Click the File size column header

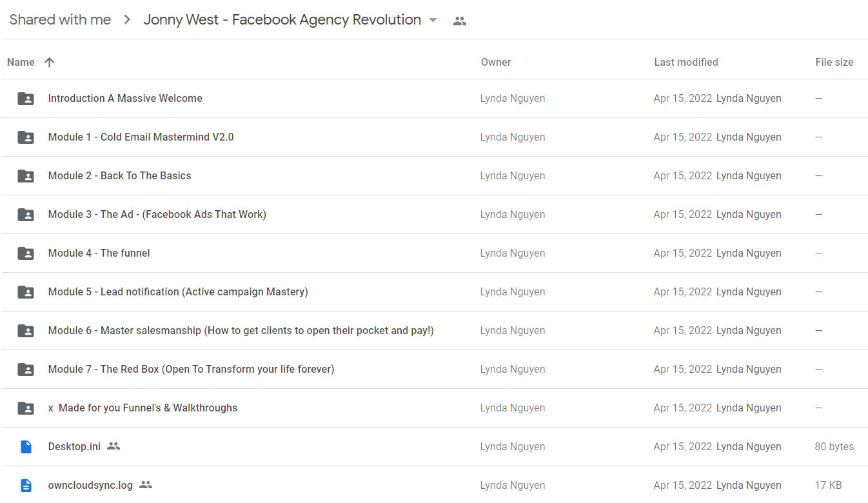[x=834, y=63]
